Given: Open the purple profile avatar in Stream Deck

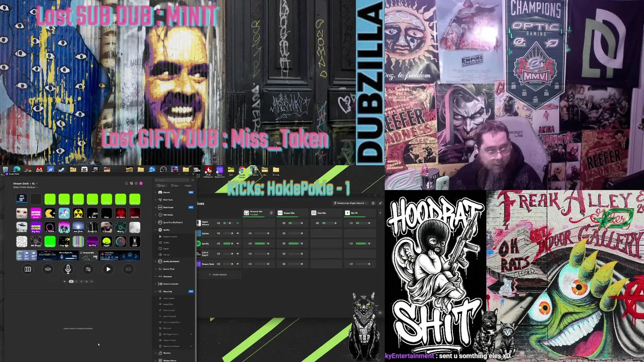Looking at the screenshot, I should coord(141,183).
